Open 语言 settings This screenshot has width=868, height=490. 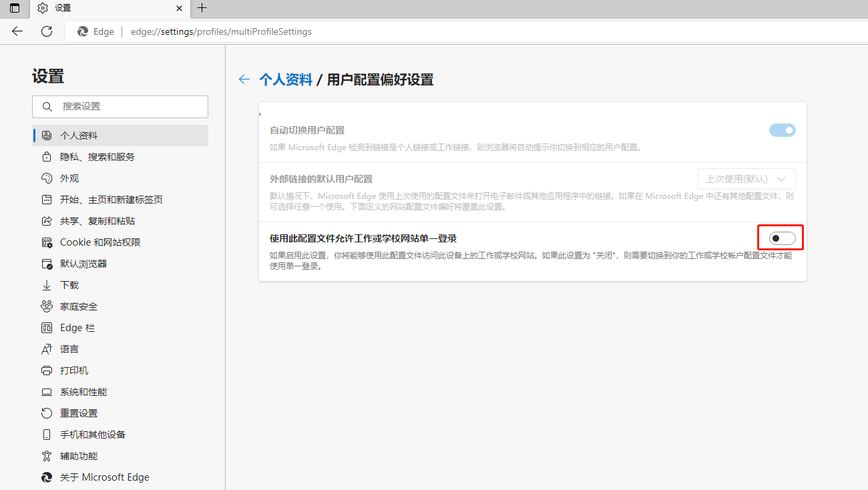[x=120, y=349]
